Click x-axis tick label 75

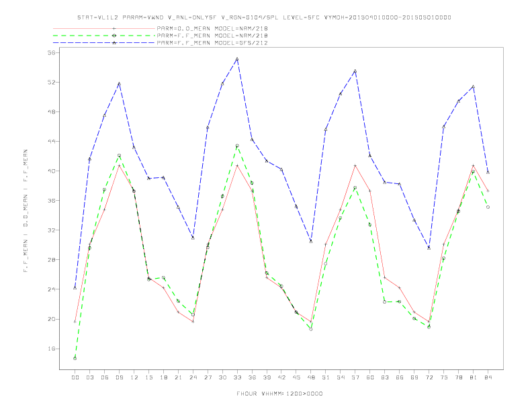click(x=444, y=377)
